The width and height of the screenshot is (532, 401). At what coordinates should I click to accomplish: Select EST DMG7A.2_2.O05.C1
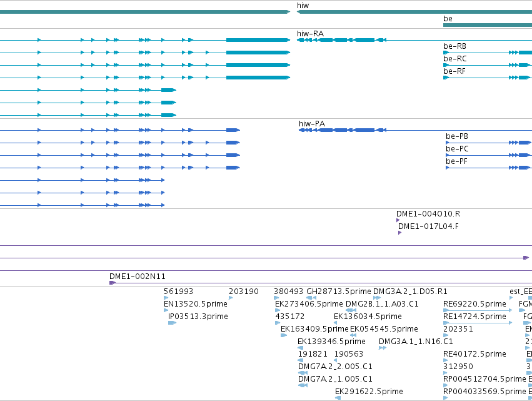(335, 367)
